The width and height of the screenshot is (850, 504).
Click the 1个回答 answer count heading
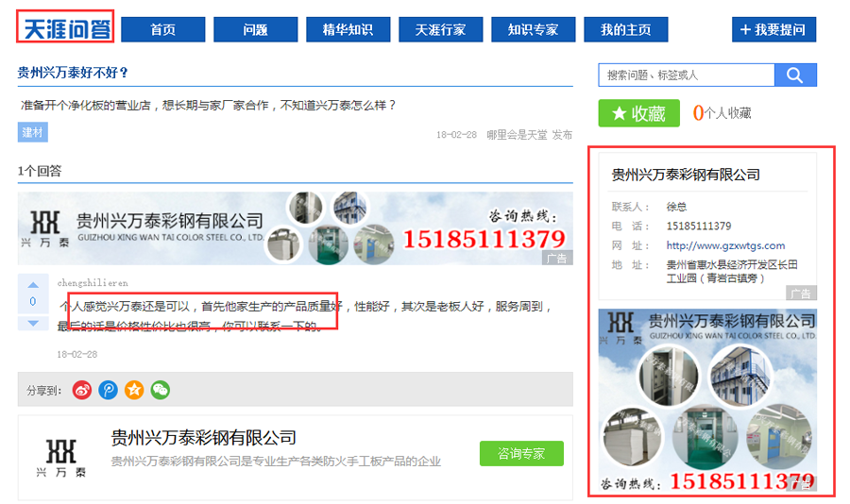pyautogui.click(x=40, y=171)
